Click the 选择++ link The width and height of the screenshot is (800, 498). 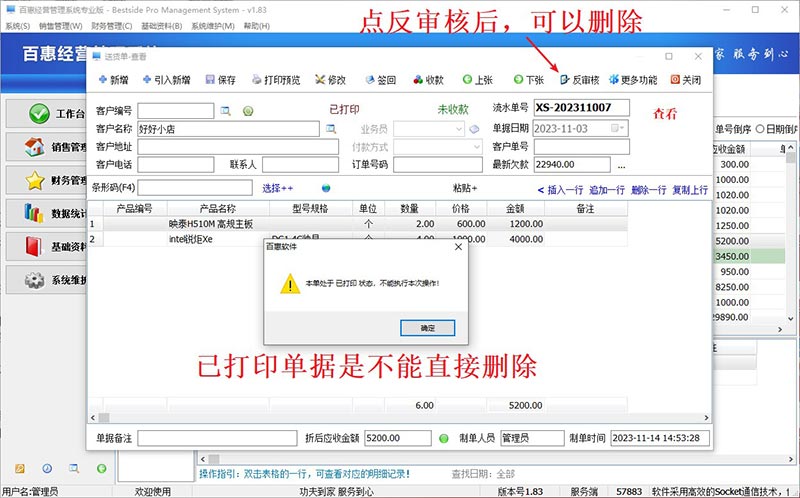coord(278,188)
